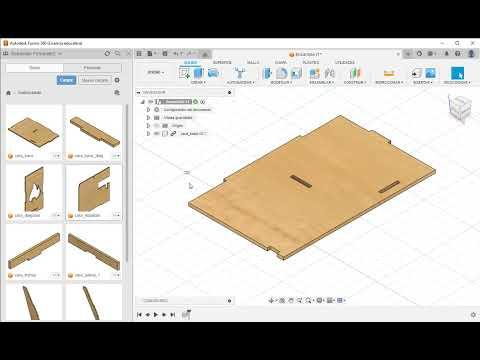Viewport: 480px width, 360px height.
Task: Expand the comments panel dot button
Action: click(x=229, y=301)
